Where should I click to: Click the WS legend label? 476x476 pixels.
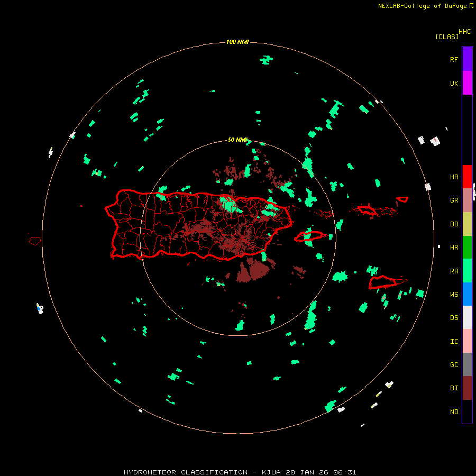(454, 295)
